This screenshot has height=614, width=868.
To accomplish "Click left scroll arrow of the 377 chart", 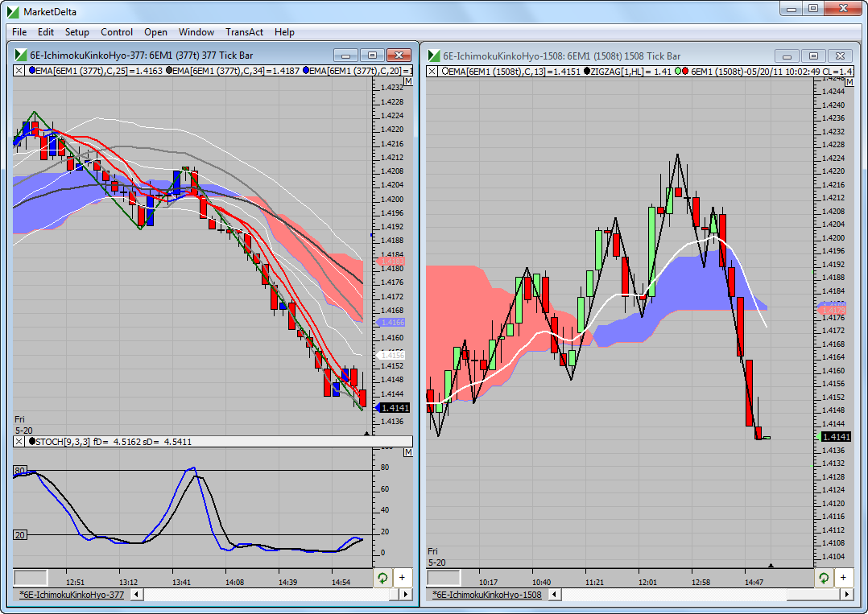I will pyautogui.click(x=136, y=595).
